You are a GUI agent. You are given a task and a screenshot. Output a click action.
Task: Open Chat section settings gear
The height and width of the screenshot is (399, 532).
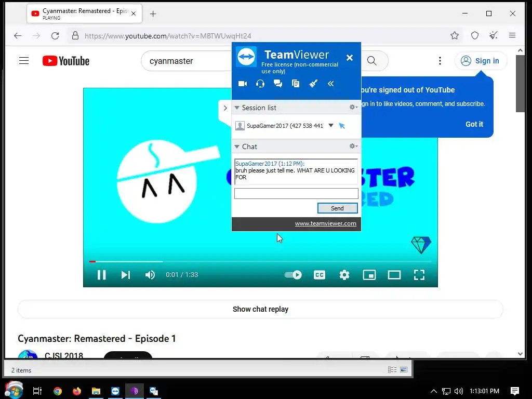(353, 146)
